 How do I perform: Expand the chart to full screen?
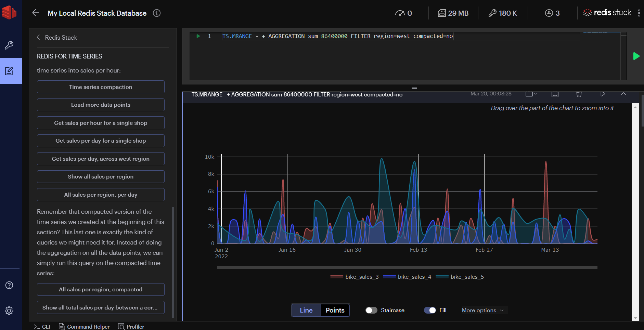(x=554, y=94)
